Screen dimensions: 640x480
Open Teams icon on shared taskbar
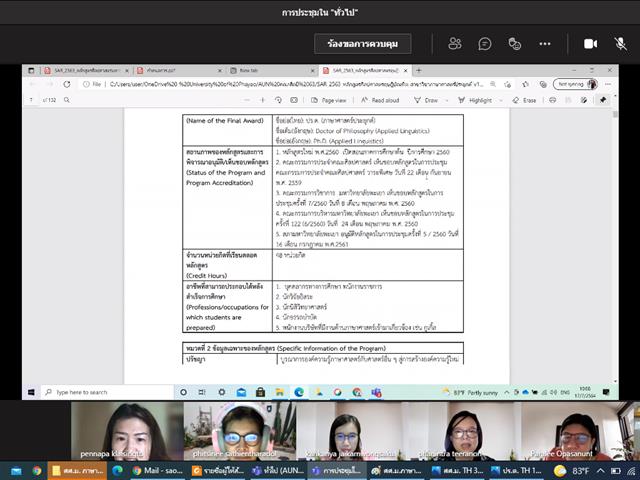(x=376, y=392)
